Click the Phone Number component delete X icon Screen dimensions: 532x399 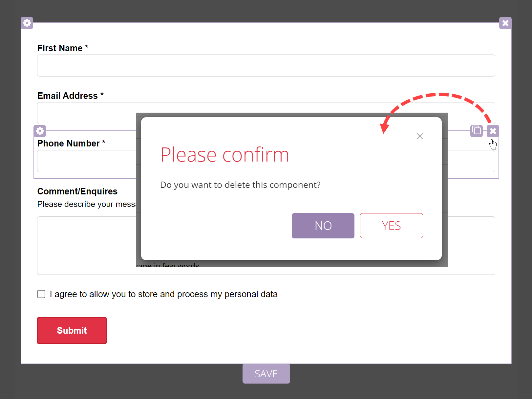tap(493, 131)
